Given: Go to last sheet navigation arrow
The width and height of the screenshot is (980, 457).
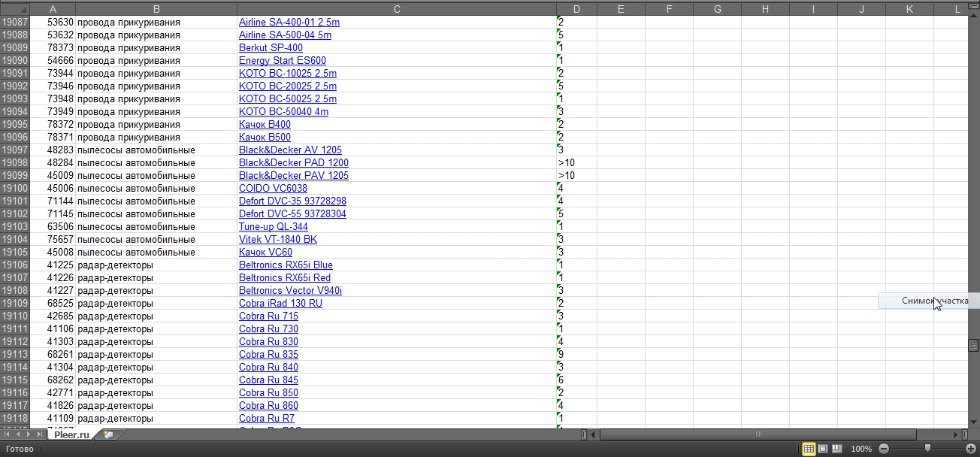Looking at the screenshot, I should point(39,434).
